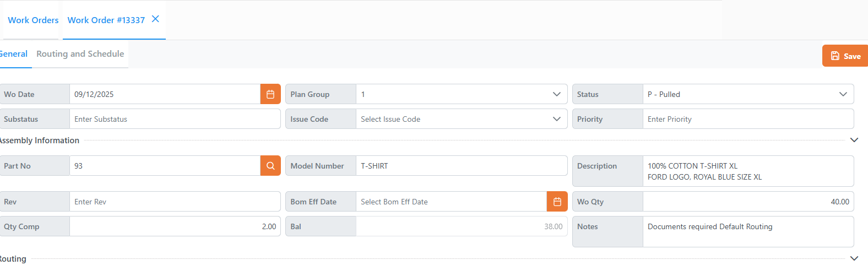Click the Save button
Image resolution: width=868 pixels, height=265 pixels.
pos(845,56)
